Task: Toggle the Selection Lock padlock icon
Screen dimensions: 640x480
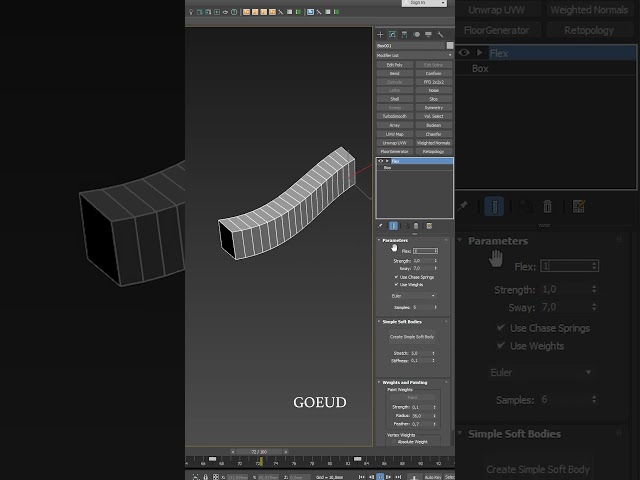Action: click(206, 477)
